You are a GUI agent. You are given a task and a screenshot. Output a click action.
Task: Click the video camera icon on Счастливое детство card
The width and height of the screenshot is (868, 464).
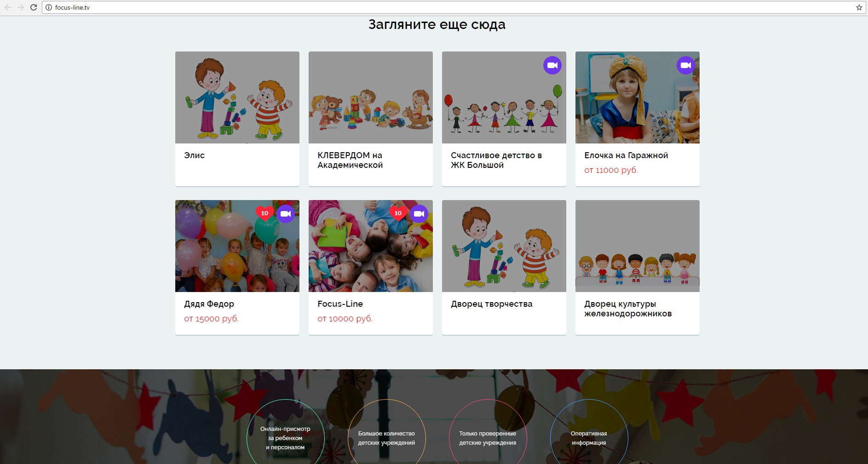[x=552, y=65]
